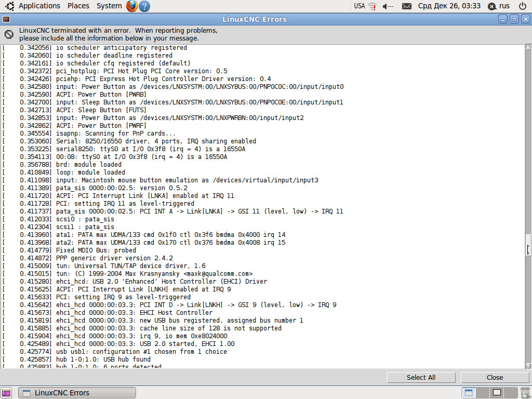
Task: Launch Firefox from the top panel
Action: click(131, 6)
